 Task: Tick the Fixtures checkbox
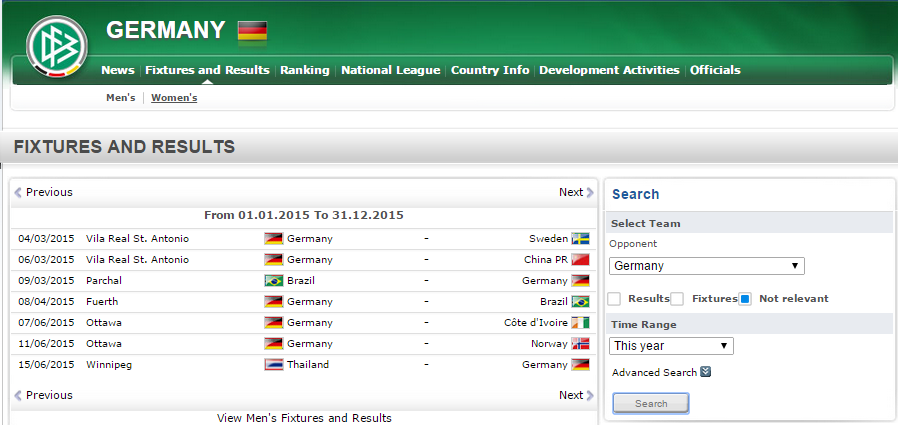pyautogui.click(x=677, y=299)
